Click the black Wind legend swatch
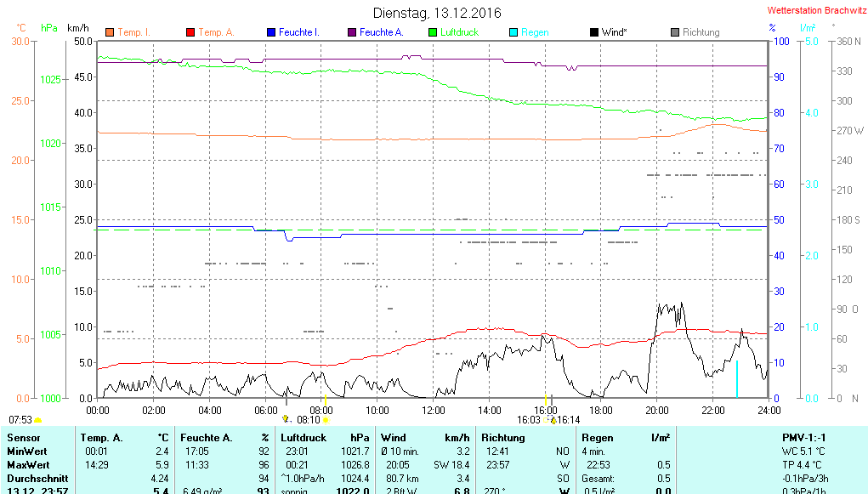The image size is (868, 494). coord(593,32)
